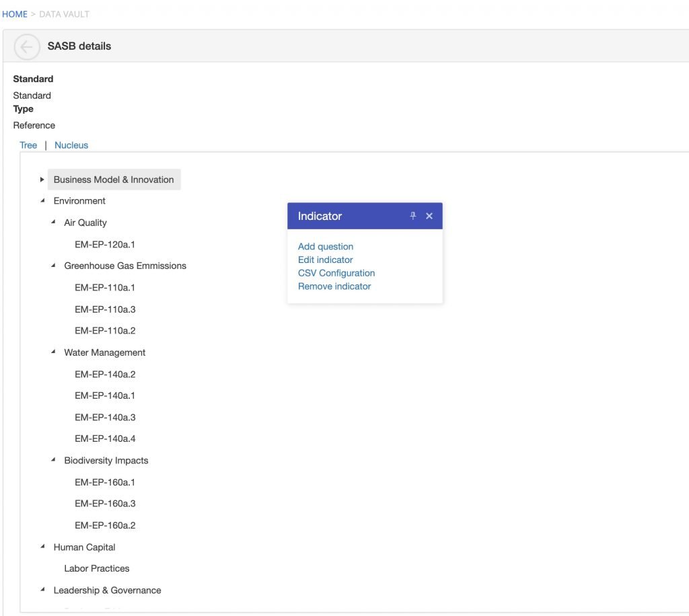Pin the Indicator popup
Screen dimensions: 689x616
pos(412,216)
